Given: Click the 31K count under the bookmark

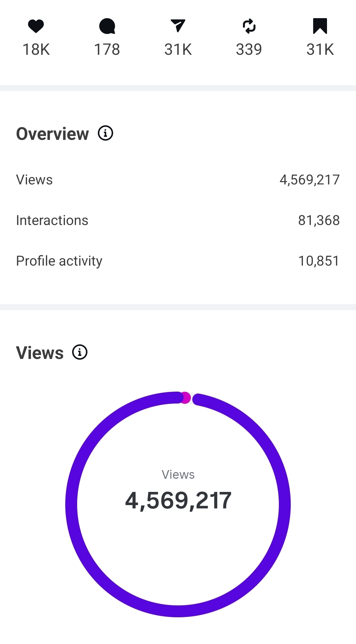Looking at the screenshot, I should [320, 49].
